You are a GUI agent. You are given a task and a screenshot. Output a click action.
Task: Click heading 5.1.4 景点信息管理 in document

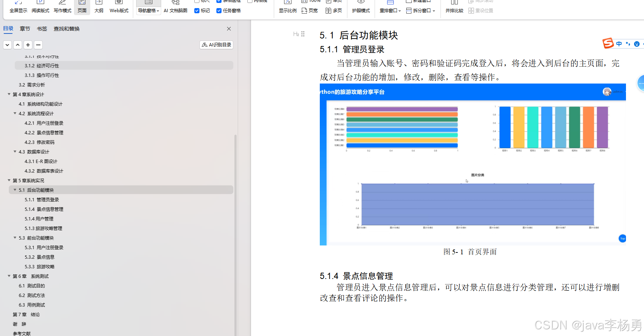(356, 276)
